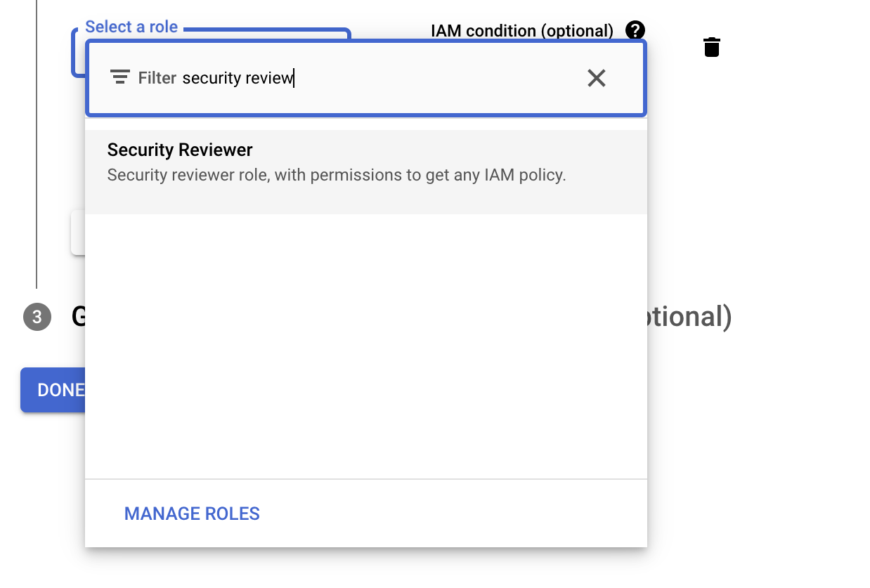
Task: Open the IAM condition help tooltip
Action: (635, 30)
